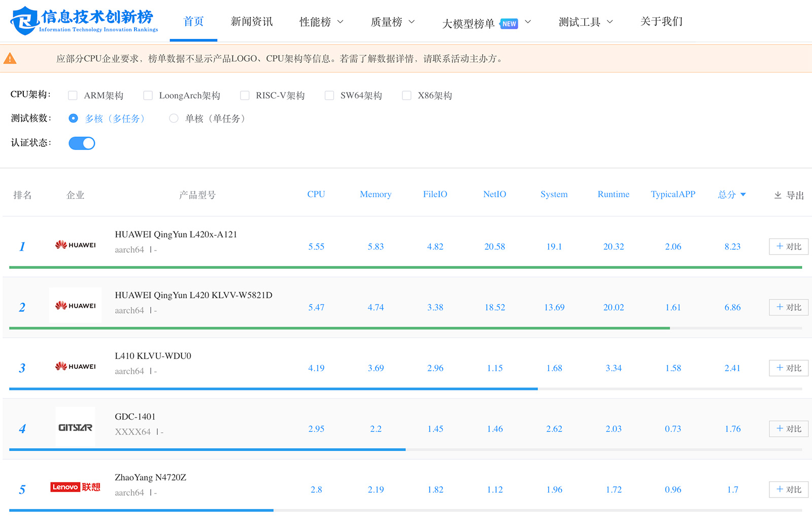Expand the 测试工具 menu
Viewport: 812px width, 517px height.
(x=585, y=22)
